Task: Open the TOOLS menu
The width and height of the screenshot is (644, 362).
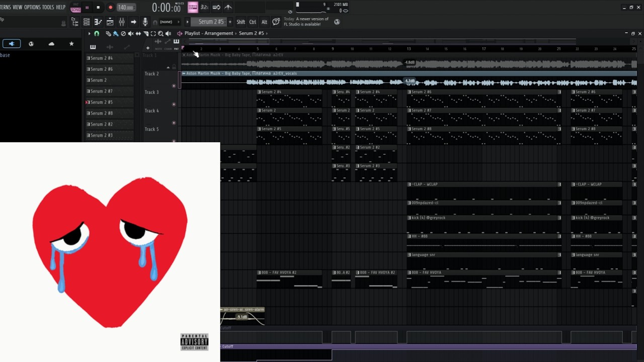Action: pyautogui.click(x=48, y=7)
